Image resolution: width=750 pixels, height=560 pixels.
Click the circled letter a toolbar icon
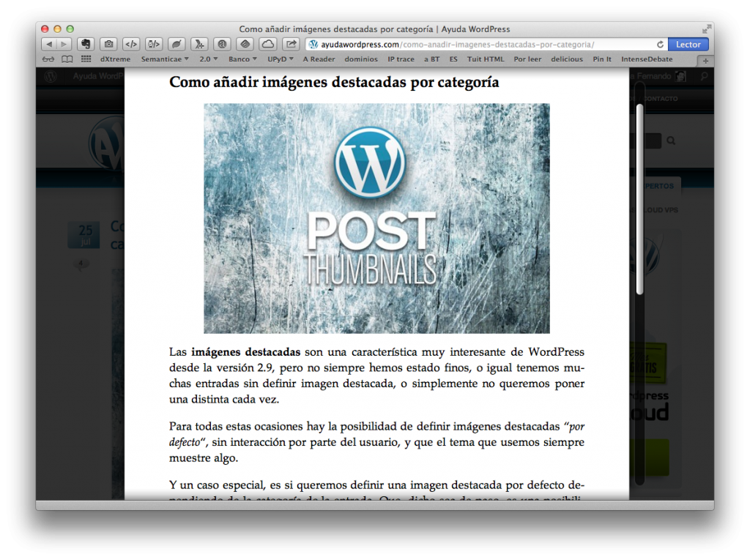[x=222, y=45]
